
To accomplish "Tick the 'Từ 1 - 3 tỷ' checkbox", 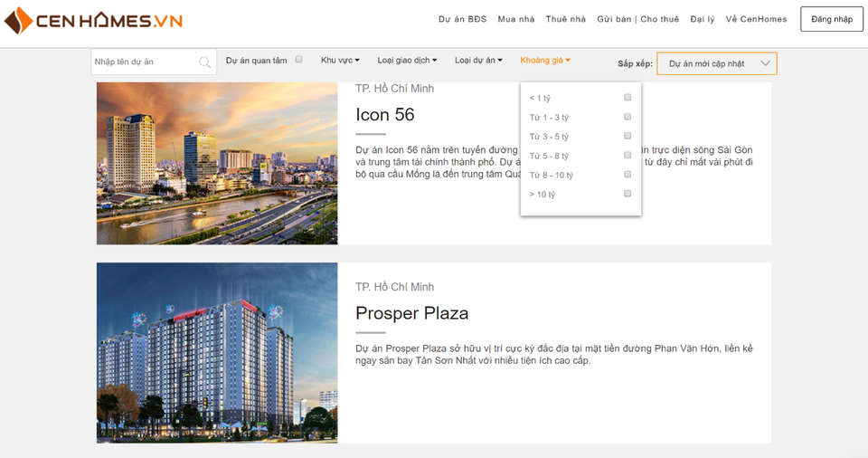I will click(x=627, y=117).
